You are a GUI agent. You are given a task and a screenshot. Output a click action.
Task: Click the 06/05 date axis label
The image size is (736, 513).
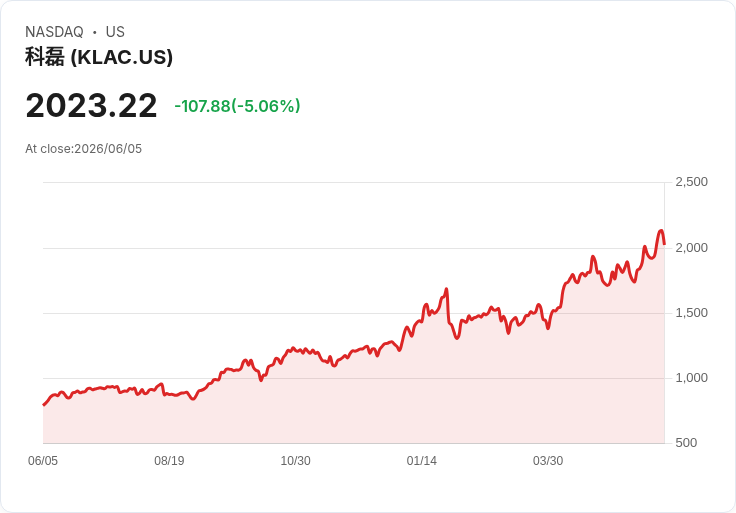(x=43, y=461)
